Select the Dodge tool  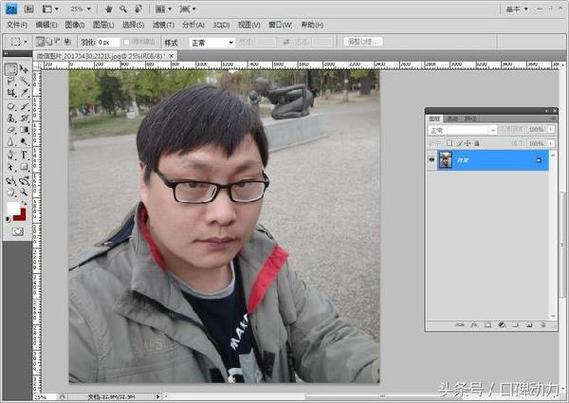pyautogui.click(x=24, y=142)
